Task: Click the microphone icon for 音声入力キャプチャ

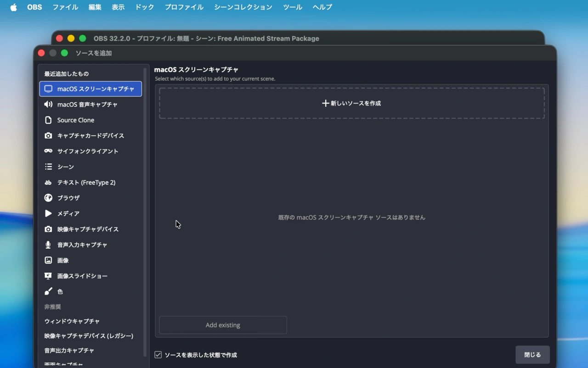Action: click(48, 245)
